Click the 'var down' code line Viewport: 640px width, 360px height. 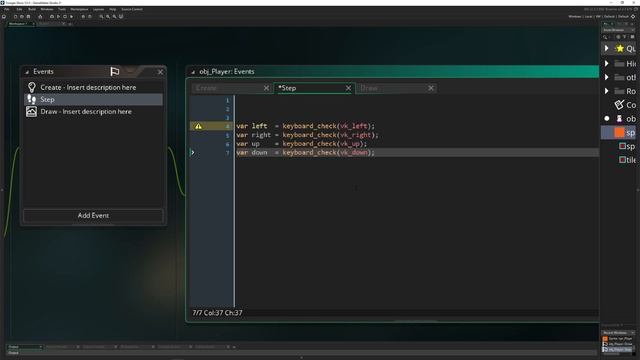click(x=305, y=153)
